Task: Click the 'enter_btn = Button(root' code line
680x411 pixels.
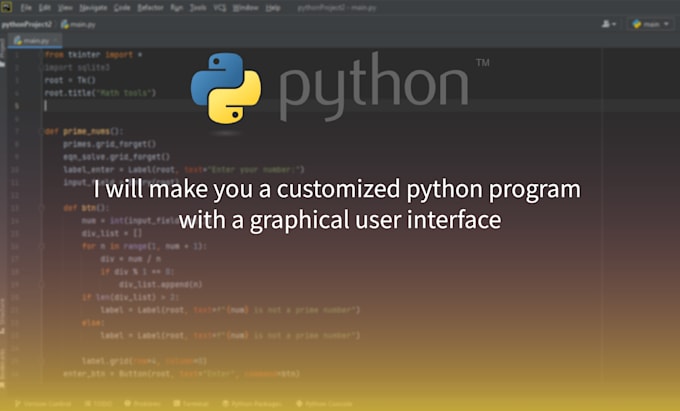Action: click(181, 374)
